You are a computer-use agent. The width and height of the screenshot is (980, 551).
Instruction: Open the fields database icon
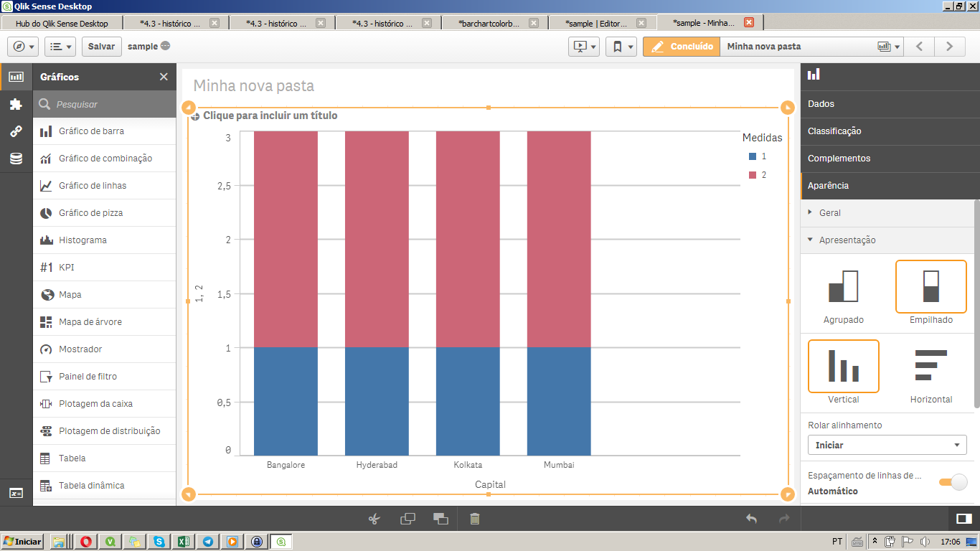16,159
